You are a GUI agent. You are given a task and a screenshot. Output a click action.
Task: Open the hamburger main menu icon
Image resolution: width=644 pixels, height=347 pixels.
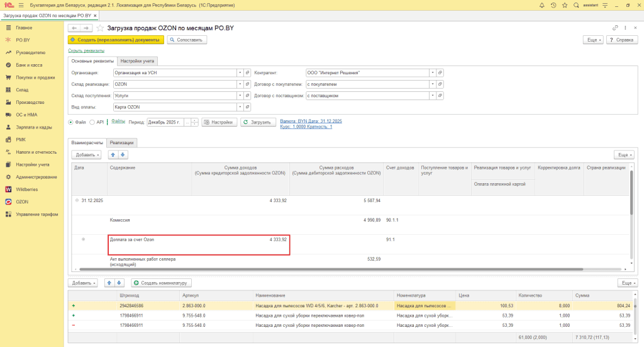[21, 5]
